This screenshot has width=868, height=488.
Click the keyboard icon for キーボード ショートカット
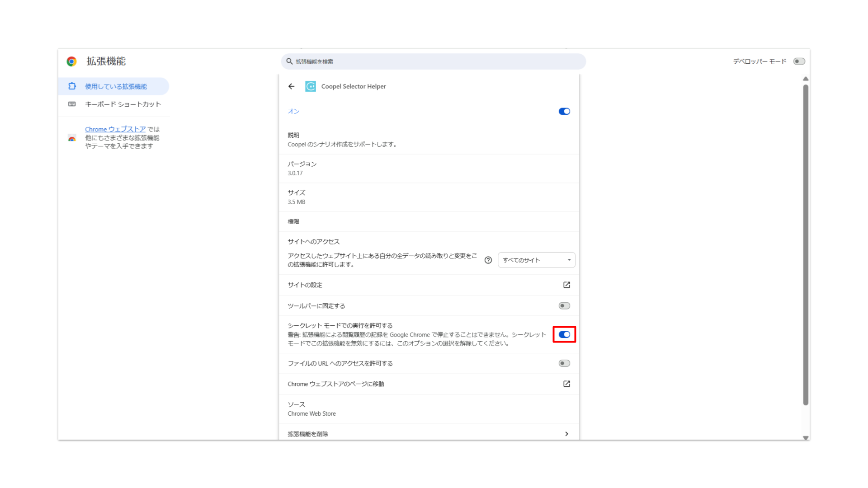tap(72, 104)
